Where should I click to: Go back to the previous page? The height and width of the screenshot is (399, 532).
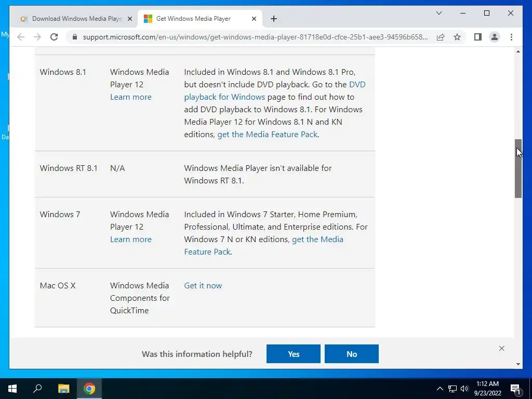(21, 37)
